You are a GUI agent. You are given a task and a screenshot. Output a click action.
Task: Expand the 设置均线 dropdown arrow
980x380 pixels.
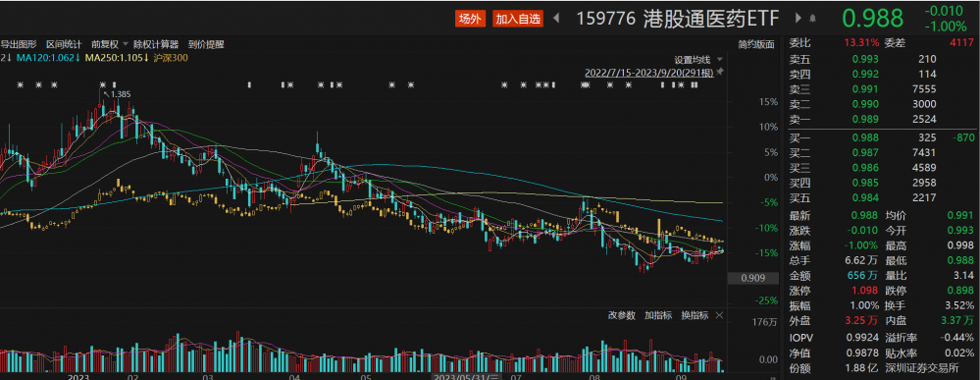coord(719,60)
